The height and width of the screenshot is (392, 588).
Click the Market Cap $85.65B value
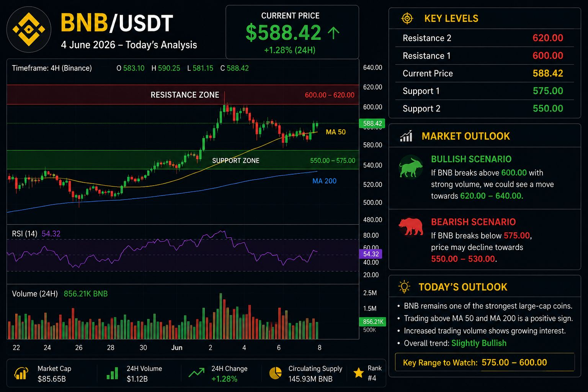pyautogui.click(x=52, y=379)
